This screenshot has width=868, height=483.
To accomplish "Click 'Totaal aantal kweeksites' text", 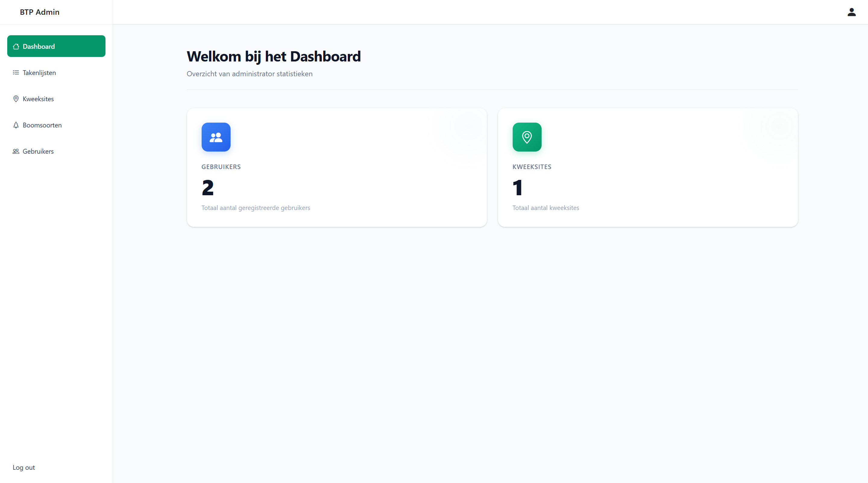I will pos(546,208).
